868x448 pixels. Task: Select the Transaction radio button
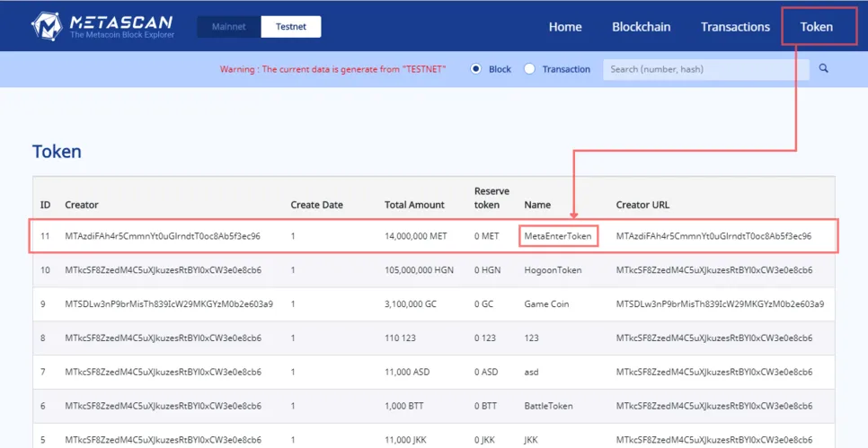point(529,69)
